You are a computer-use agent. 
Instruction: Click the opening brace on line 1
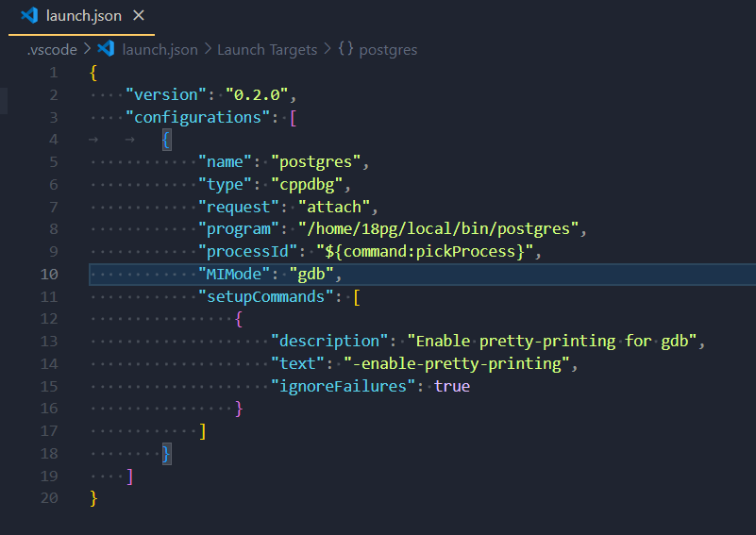click(93, 74)
